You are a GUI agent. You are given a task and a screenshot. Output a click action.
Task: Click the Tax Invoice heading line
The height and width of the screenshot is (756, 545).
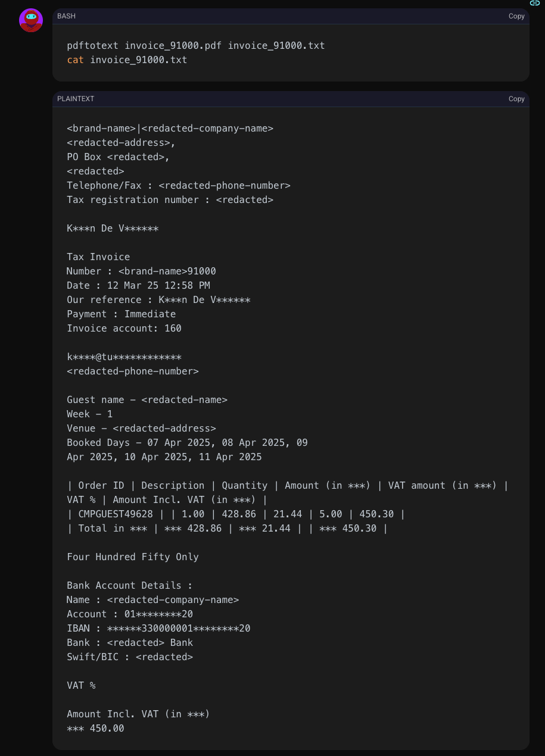(x=98, y=257)
